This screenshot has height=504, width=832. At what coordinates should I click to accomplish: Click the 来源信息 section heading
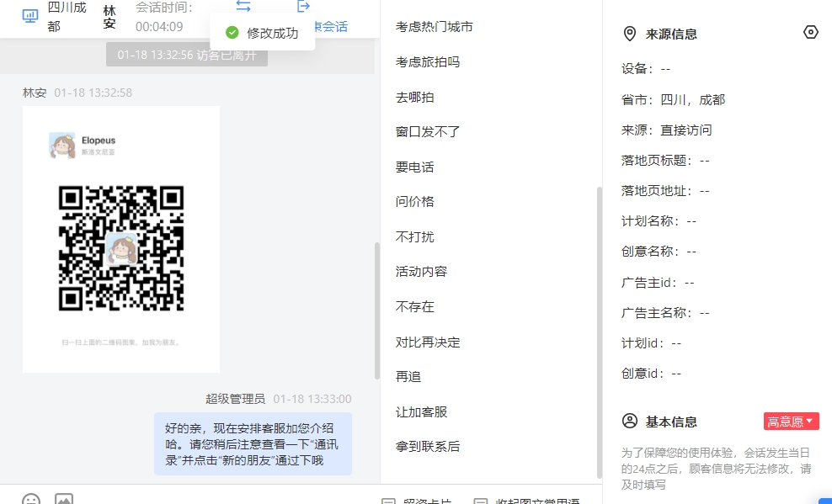point(671,34)
